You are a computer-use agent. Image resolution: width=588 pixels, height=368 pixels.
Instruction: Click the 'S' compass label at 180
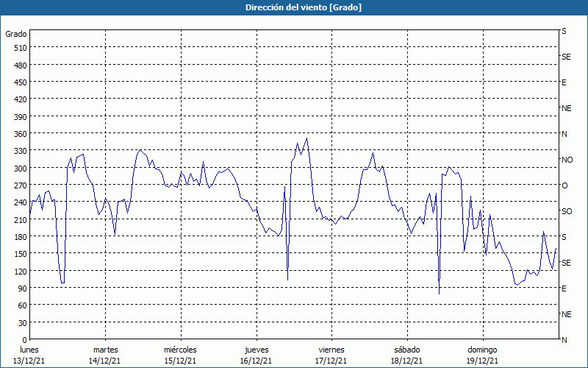(564, 237)
